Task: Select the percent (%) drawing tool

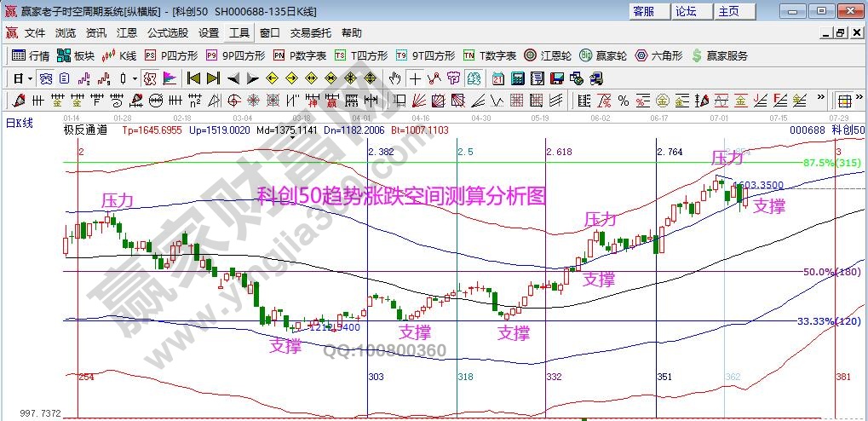Action: click(x=623, y=100)
